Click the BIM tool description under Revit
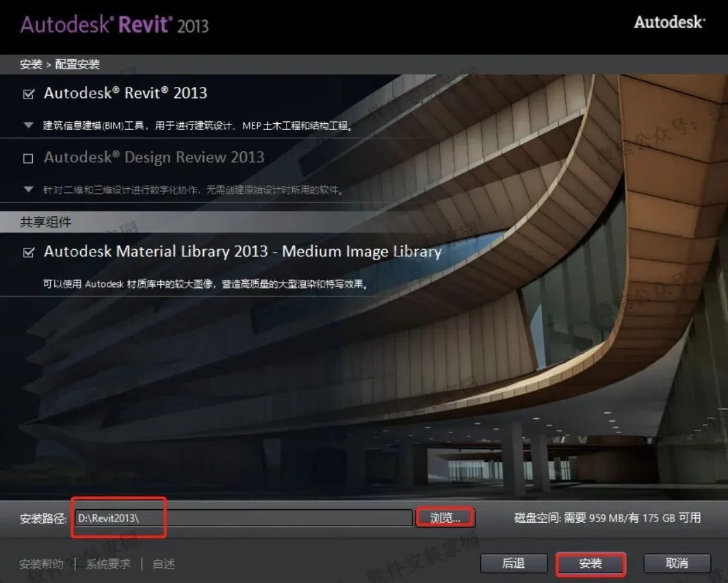This screenshot has width=728, height=583. pos(198,126)
